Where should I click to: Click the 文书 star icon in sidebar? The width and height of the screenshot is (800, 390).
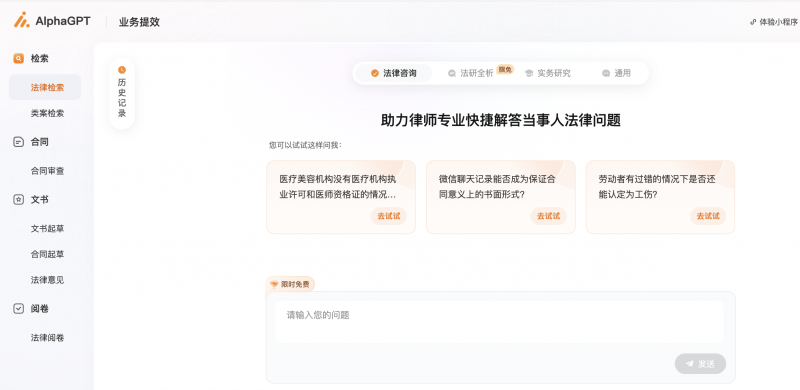pos(18,200)
